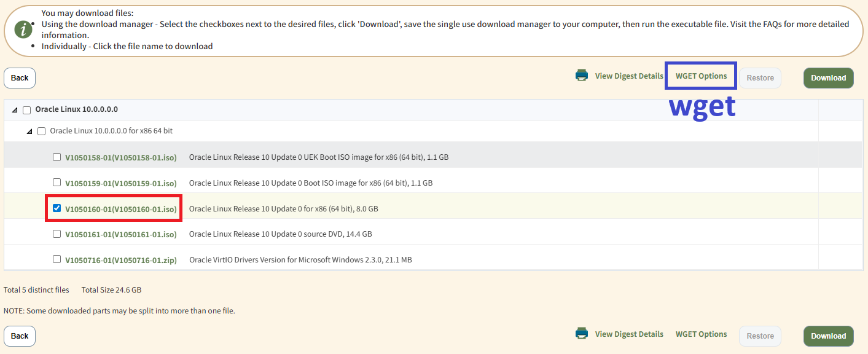Click the NOTE about split downloaded parts
This screenshot has height=354, width=868.
[x=119, y=311]
